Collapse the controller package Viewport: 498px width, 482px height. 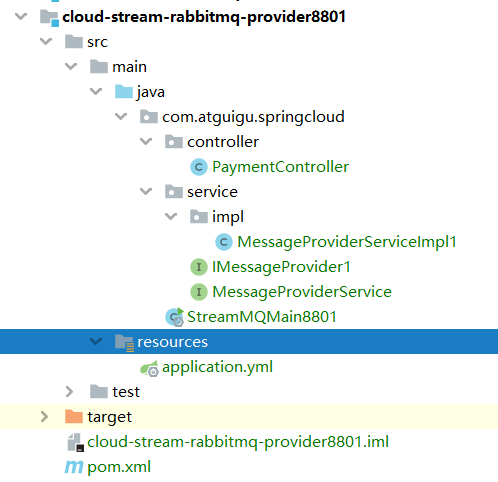146,142
